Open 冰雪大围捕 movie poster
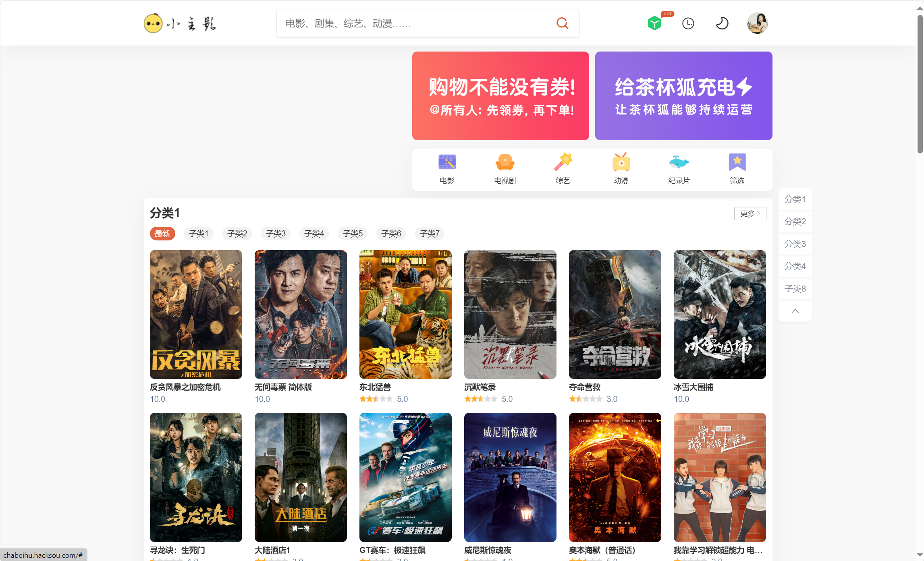This screenshot has width=924, height=561. [x=720, y=315]
